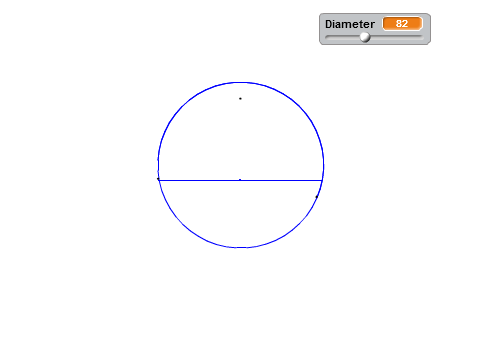Click the orange Diameter value 82
Screen dimensions: 480x360
pos(402,24)
